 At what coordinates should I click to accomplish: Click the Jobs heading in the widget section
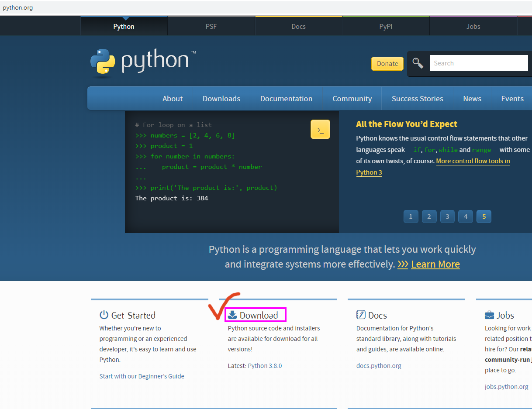point(505,315)
